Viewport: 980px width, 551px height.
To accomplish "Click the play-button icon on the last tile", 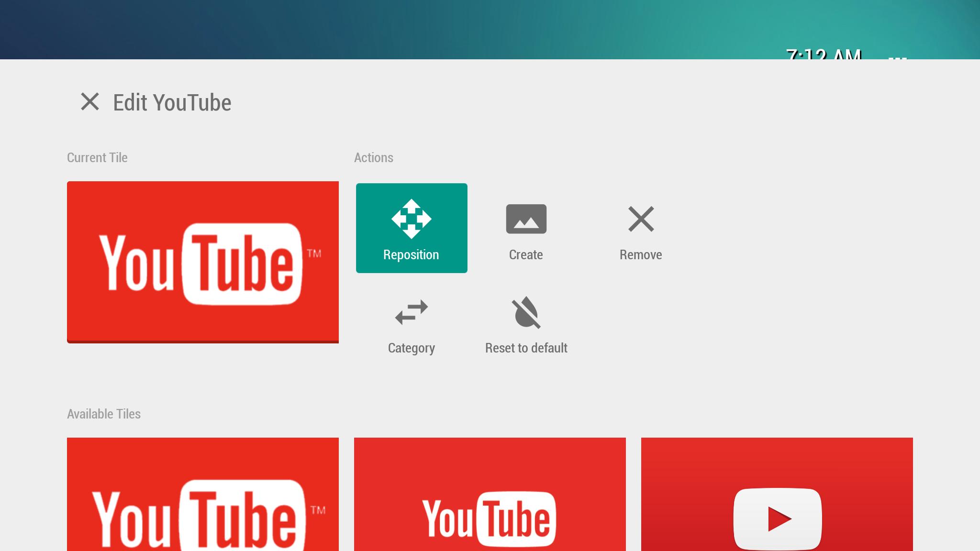I will coord(778,517).
